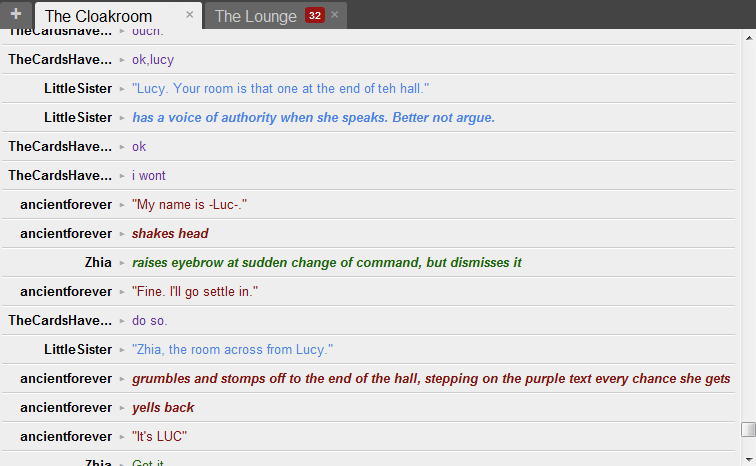Image resolution: width=756 pixels, height=466 pixels.
Task: Click the purple message "i wont"
Action: [148, 175]
